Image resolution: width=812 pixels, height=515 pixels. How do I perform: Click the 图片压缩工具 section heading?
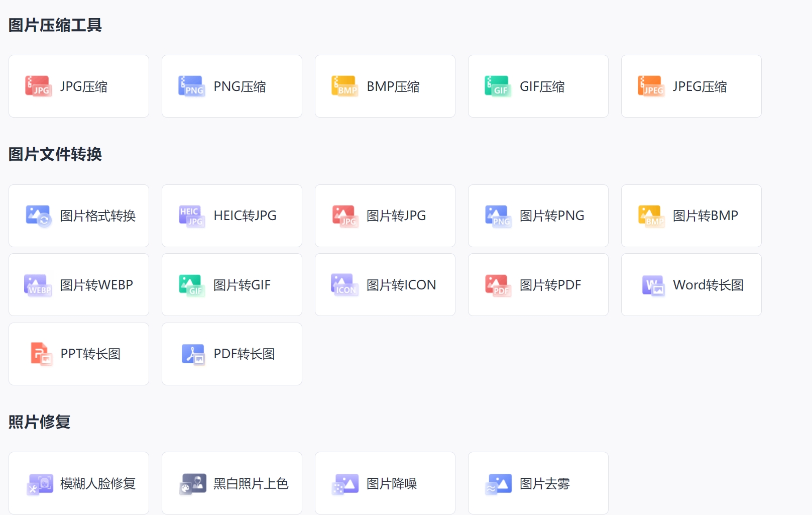[55, 25]
